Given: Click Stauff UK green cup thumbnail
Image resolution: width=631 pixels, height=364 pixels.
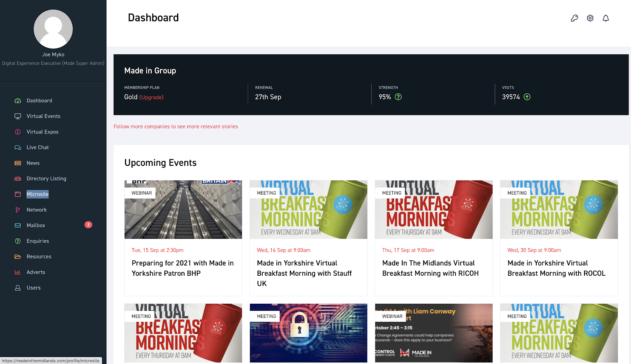Looking at the screenshot, I should 308,210.
